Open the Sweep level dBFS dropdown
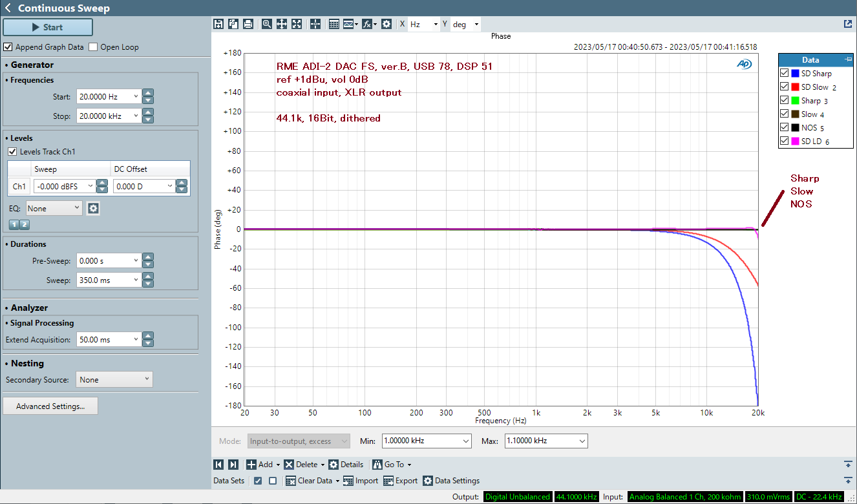 [90, 186]
